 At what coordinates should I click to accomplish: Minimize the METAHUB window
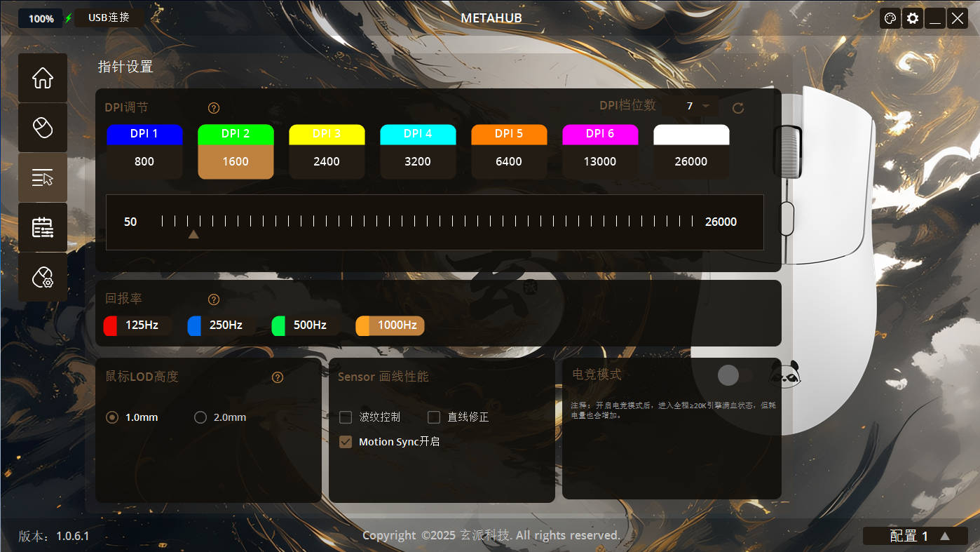pyautogui.click(x=935, y=18)
